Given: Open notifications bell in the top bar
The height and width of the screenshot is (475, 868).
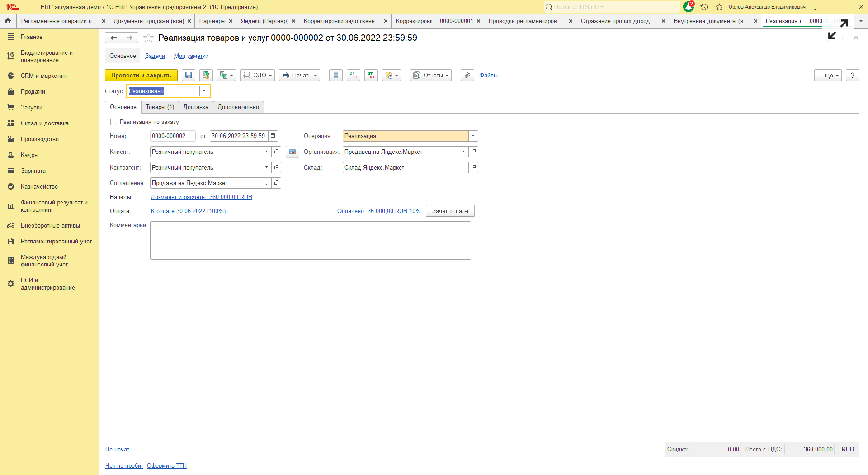Looking at the screenshot, I should click(688, 7).
